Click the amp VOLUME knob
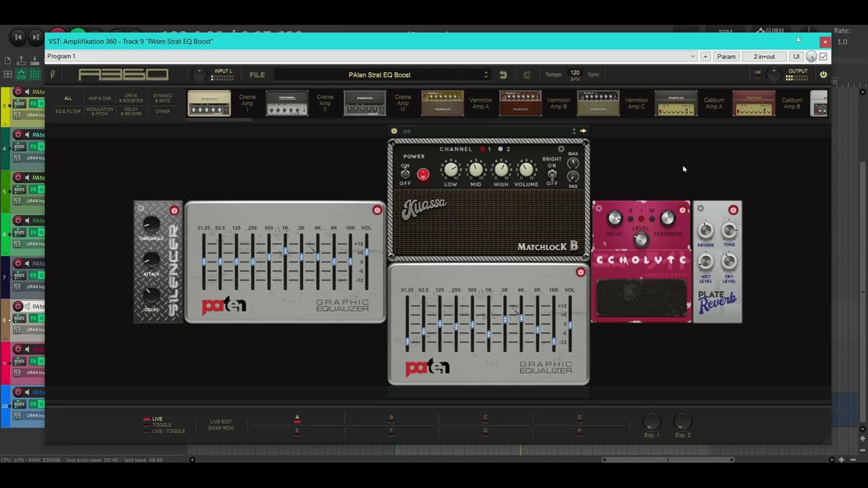 pos(526,169)
